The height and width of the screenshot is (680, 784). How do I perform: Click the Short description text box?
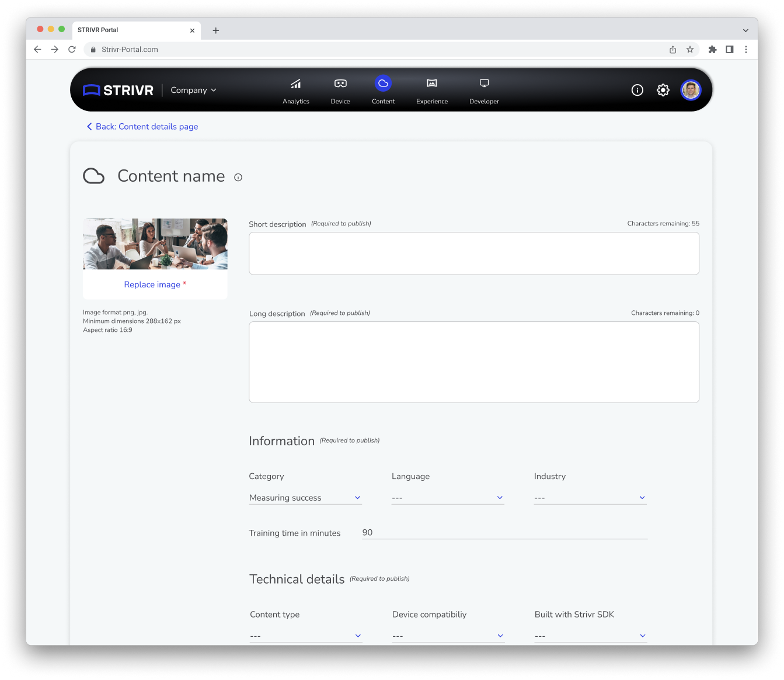474,254
